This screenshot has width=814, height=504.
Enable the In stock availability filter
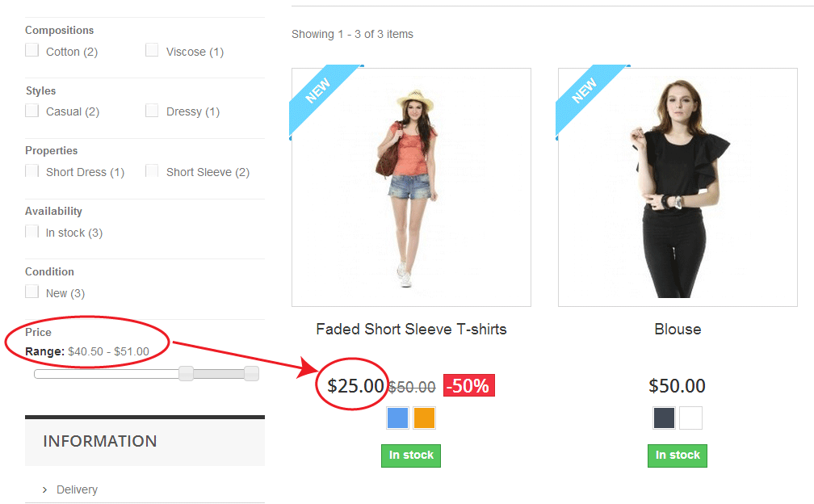pos(32,232)
